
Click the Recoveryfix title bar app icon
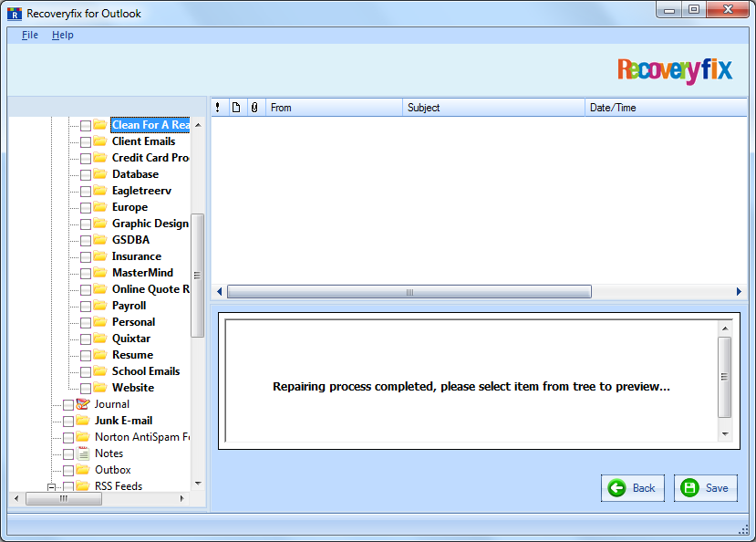(15, 14)
